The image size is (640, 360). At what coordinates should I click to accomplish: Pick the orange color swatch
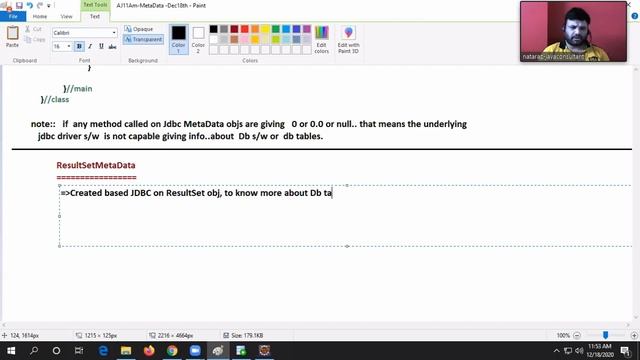pos(255,29)
